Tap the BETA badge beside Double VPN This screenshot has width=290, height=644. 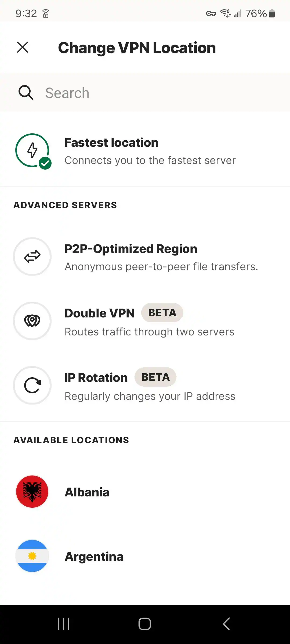pos(162,313)
